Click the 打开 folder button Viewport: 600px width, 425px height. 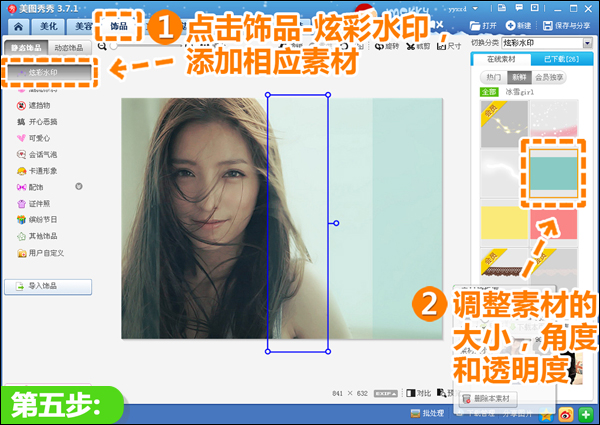coord(483,26)
